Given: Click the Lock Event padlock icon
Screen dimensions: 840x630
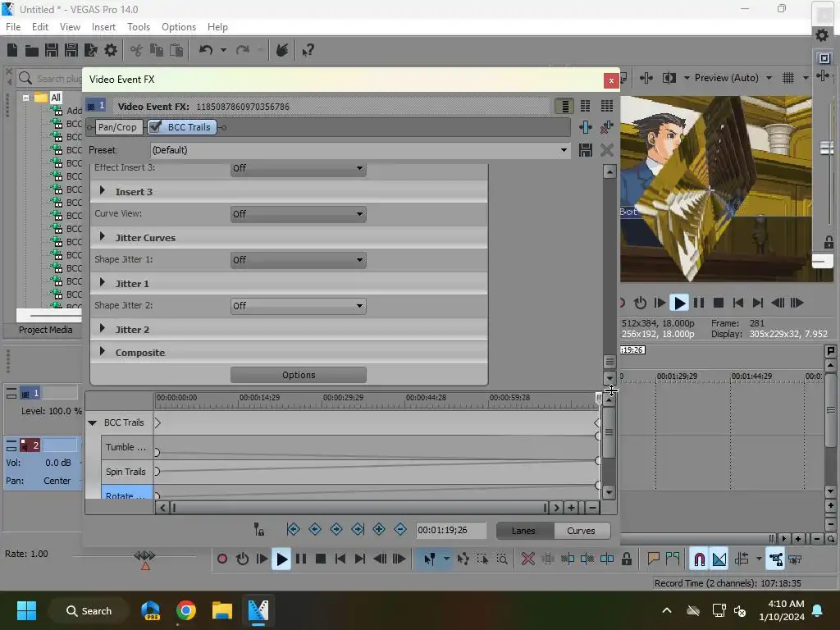Looking at the screenshot, I should point(626,559).
